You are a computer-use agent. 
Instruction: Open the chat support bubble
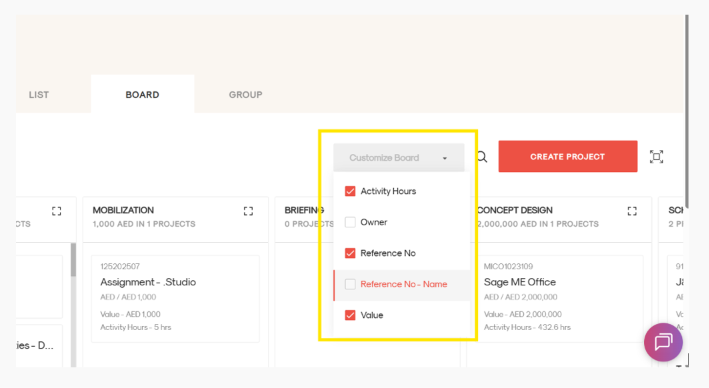pos(663,342)
